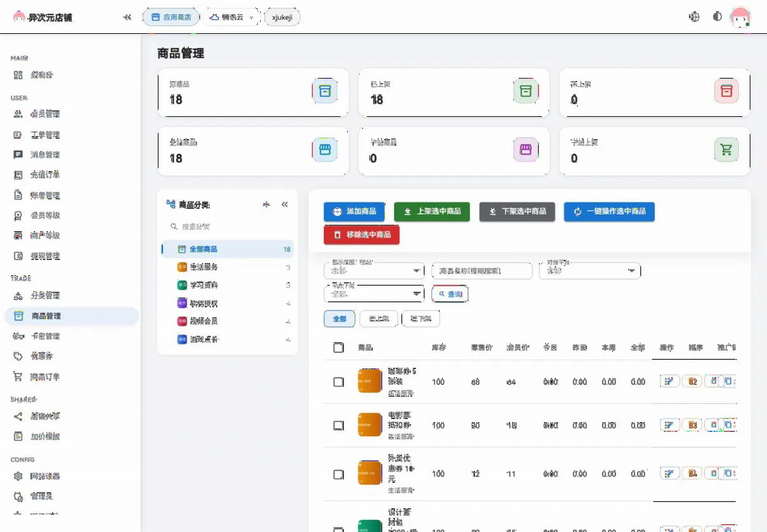Viewport: 767px width, 532px height.
Task: Click the blue 添加商品 button
Action: pyautogui.click(x=355, y=211)
